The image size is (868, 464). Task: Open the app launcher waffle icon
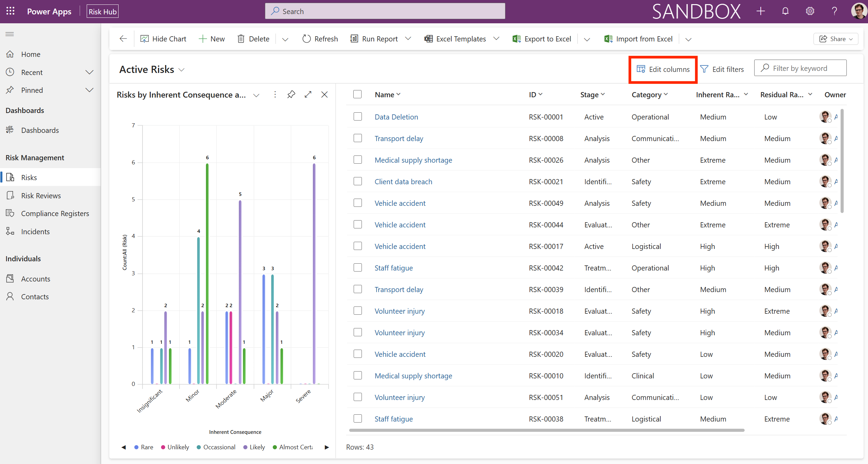point(10,11)
